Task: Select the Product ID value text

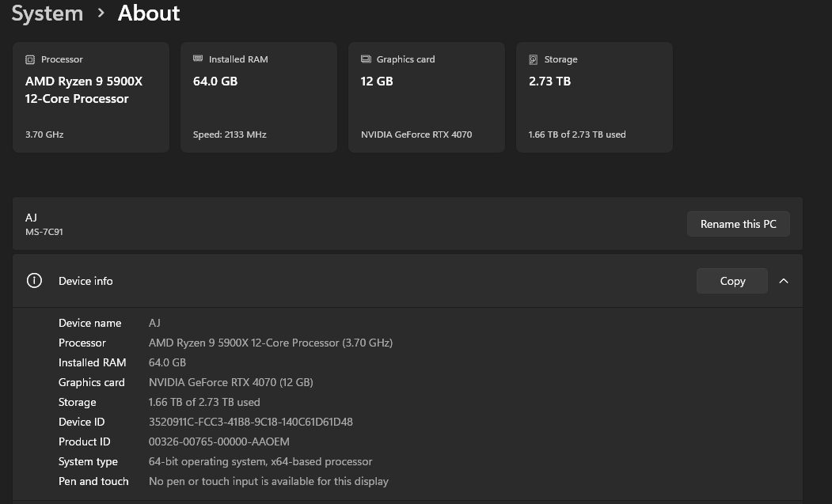Action: (219, 441)
